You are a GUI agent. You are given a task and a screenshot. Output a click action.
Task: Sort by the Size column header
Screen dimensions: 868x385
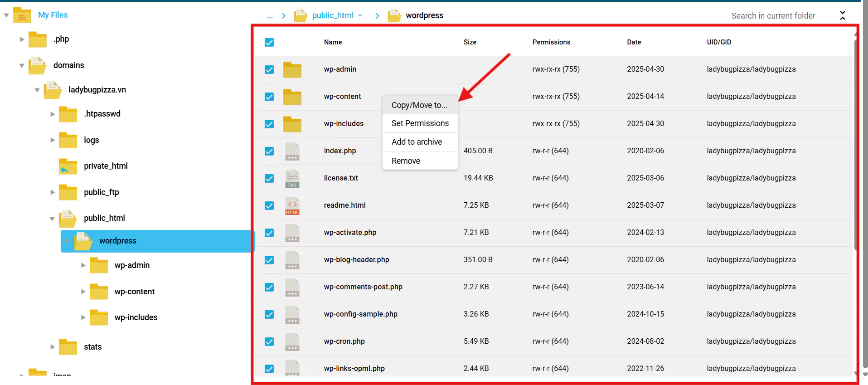coord(470,42)
